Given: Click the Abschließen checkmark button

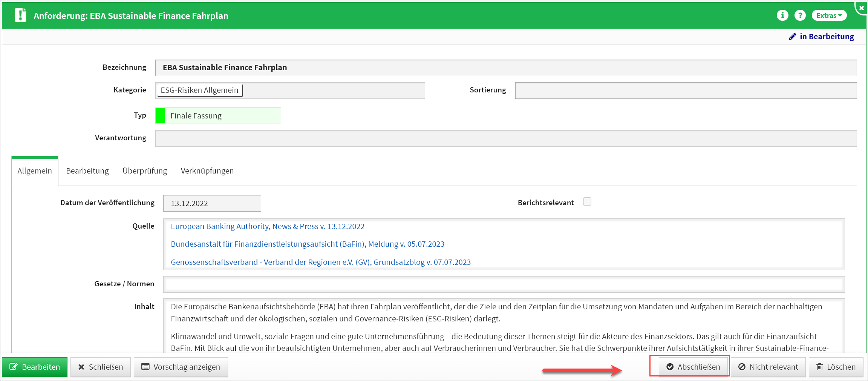Looking at the screenshot, I should (x=693, y=367).
